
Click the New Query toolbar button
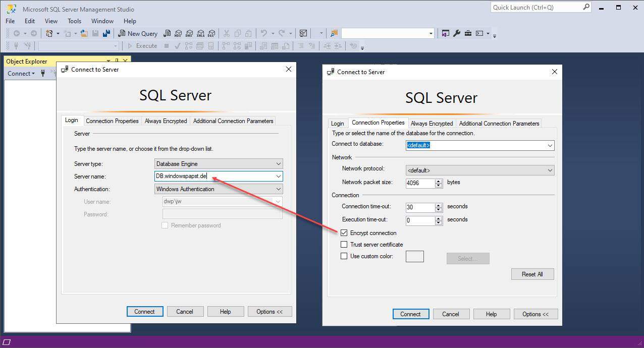pos(137,33)
